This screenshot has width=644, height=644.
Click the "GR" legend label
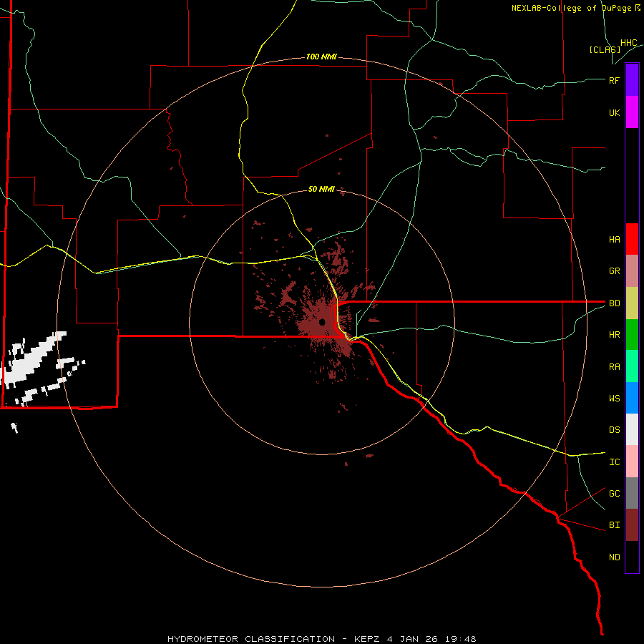point(615,271)
